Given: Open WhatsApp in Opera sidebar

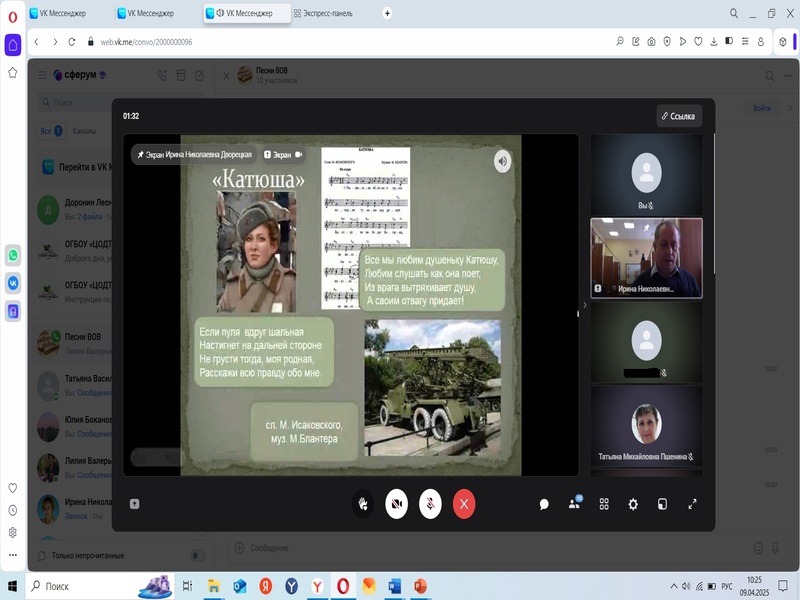Looking at the screenshot, I should coord(13,255).
